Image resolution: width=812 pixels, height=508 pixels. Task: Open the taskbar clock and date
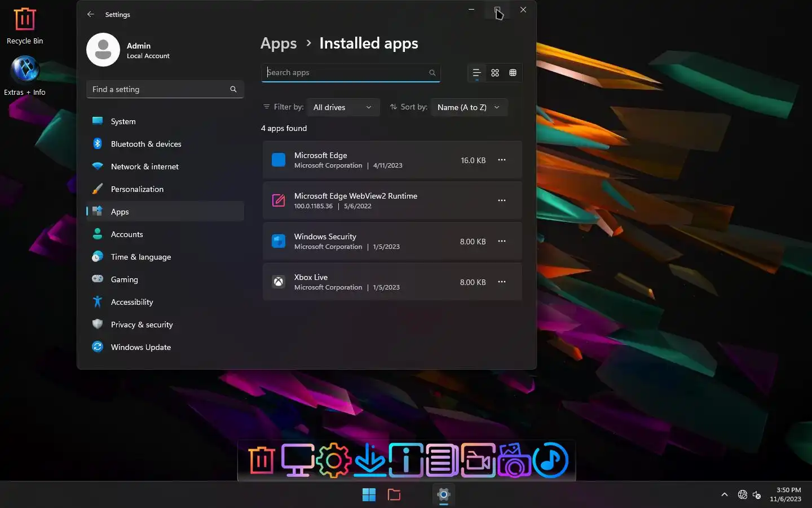pos(785,494)
